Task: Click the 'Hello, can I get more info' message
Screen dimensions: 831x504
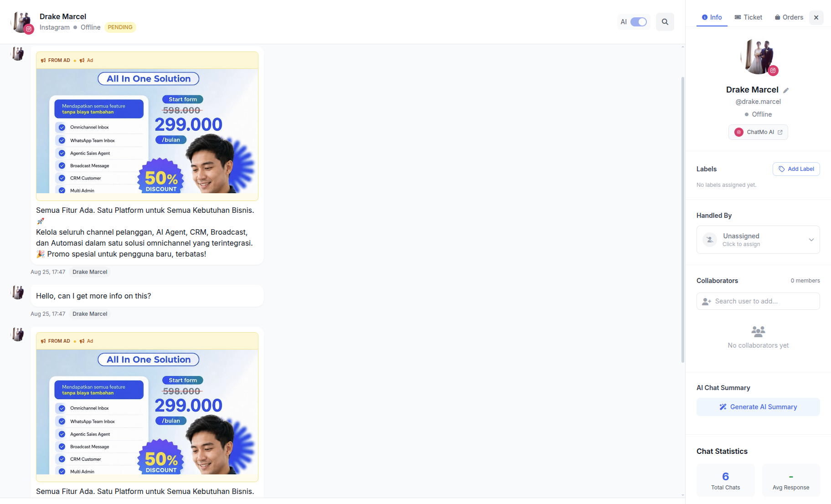Action: [147, 296]
